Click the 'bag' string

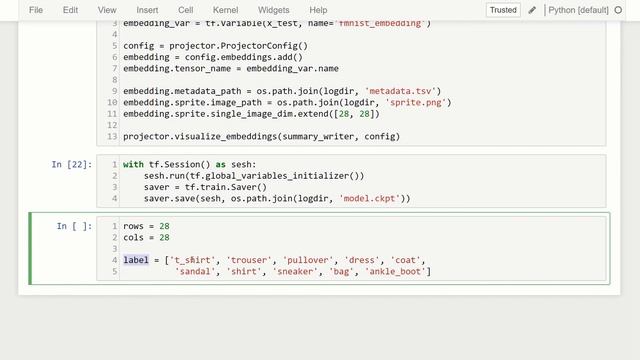[342, 271]
